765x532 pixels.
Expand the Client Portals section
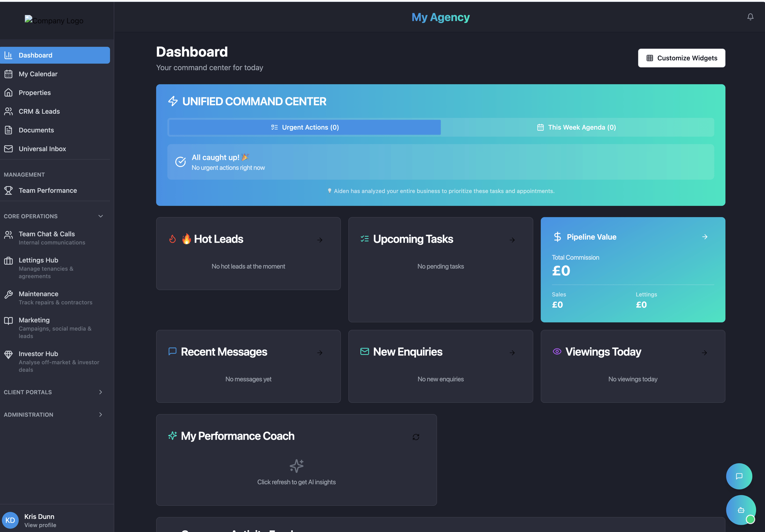(101, 392)
